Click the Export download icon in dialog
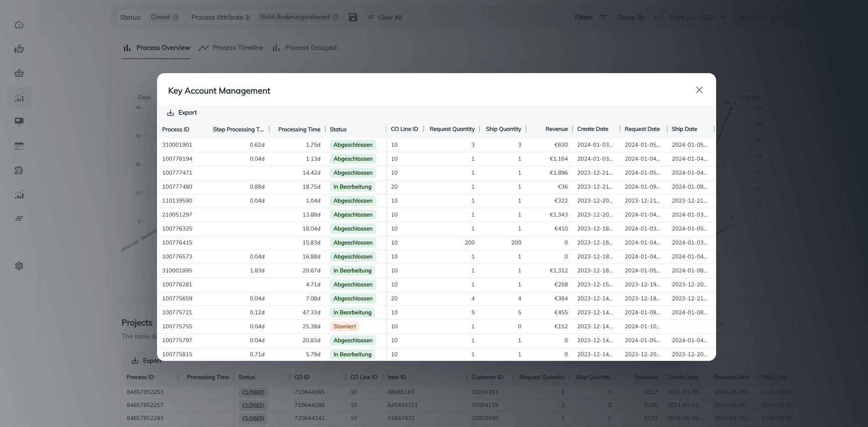 coord(171,113)
